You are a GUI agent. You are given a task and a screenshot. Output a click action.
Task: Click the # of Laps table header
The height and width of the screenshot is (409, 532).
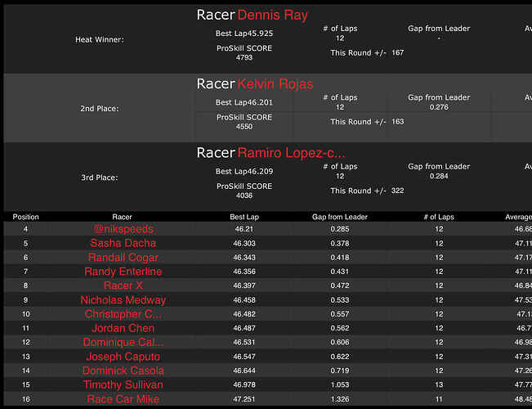pyautogui.click(x=439, y=217)
